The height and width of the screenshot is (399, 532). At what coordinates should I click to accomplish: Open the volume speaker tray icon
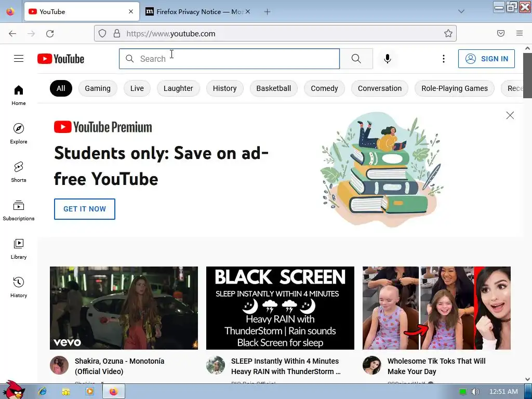tap(476, 392)
